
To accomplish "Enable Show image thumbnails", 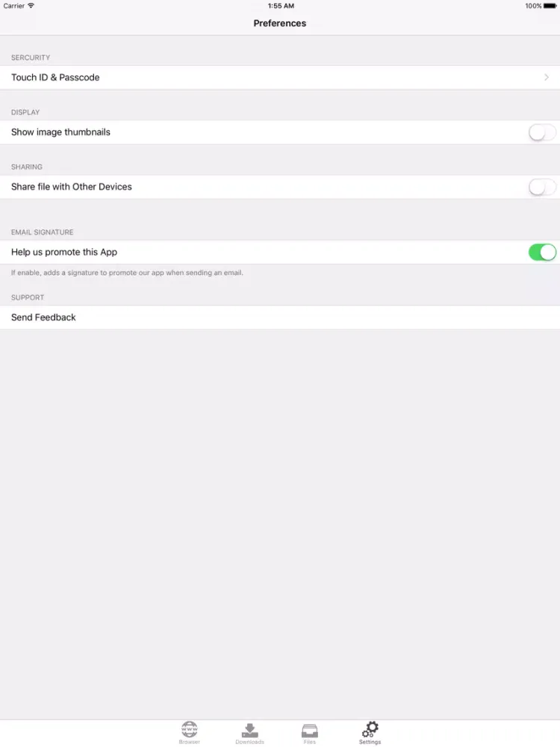I will click(542, 132).
